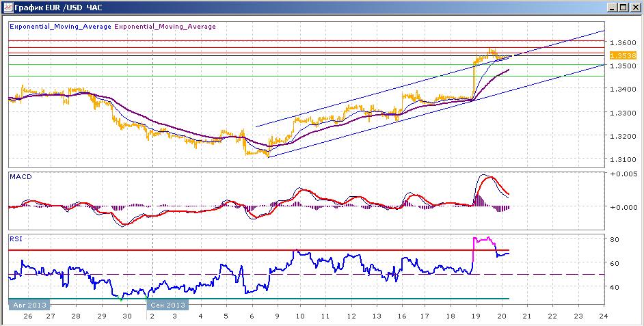Click date 17 on the time axis

click(425, 316)
